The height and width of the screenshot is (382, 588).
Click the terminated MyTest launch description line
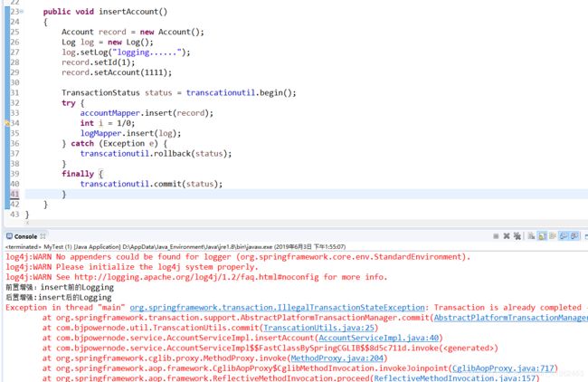click(x=175, y=247)
